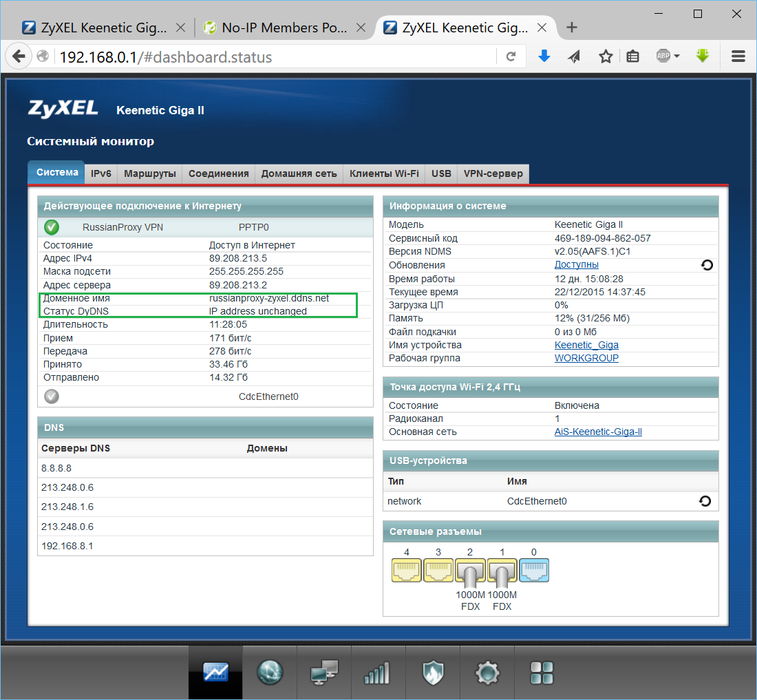Click network port 4 icon
757x700 pixels.
click(407, 570)
